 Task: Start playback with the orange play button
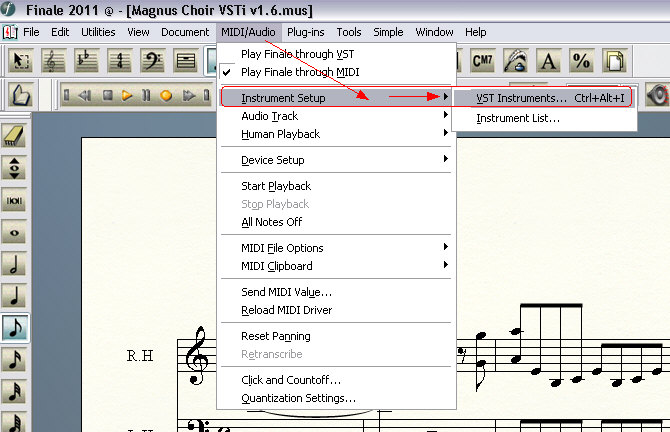click(126, 95)
